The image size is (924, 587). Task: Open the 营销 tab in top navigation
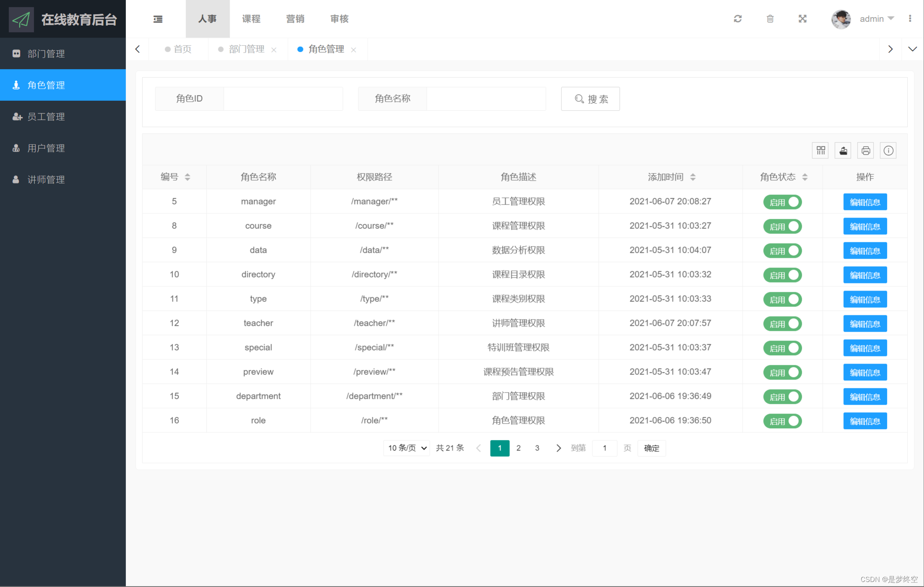(x=295, y=18)
